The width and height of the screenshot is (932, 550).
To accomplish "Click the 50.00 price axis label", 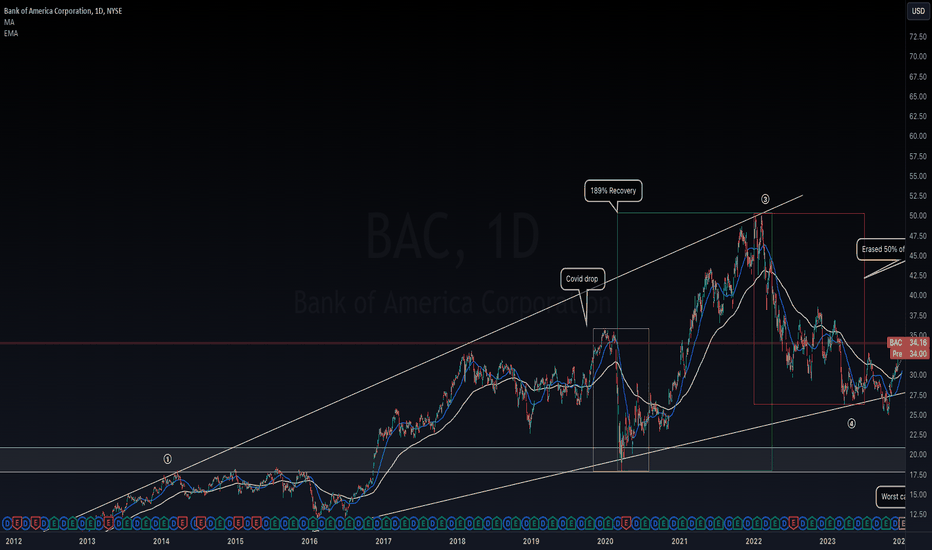I will (918, 216).
